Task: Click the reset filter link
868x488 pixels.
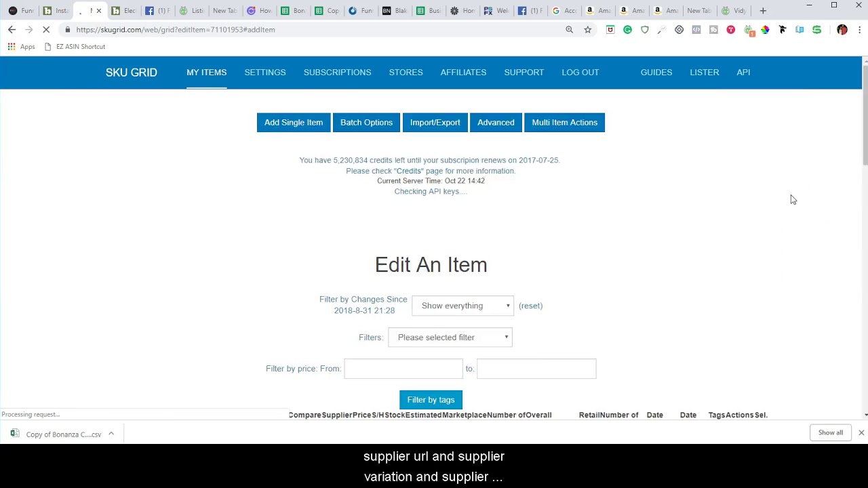Action: pos(530,306)
